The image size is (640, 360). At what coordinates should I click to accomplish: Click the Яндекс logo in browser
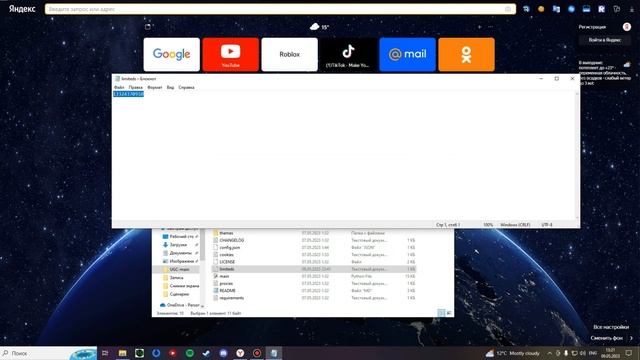[x=22, y=9]
